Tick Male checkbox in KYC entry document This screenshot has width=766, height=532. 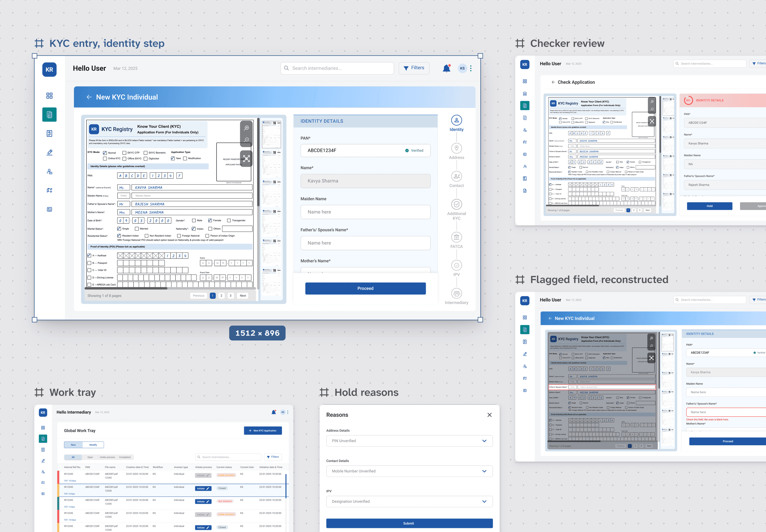point(194,220)
